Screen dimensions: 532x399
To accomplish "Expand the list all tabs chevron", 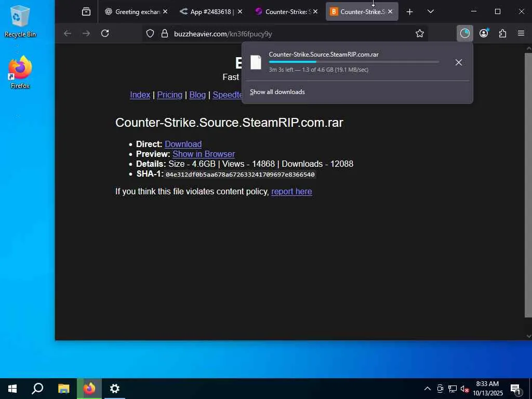I will coord(431,11).
